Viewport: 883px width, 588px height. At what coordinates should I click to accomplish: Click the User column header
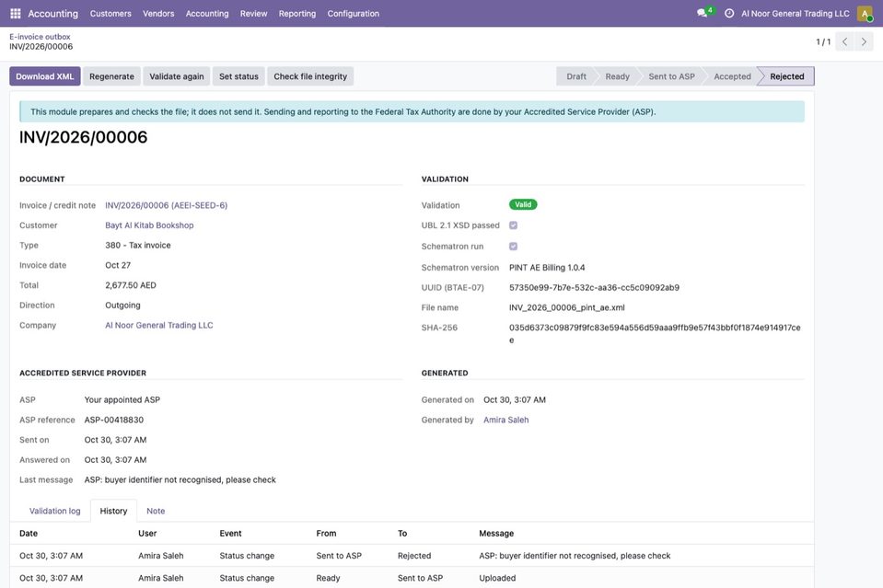[147, 534]
